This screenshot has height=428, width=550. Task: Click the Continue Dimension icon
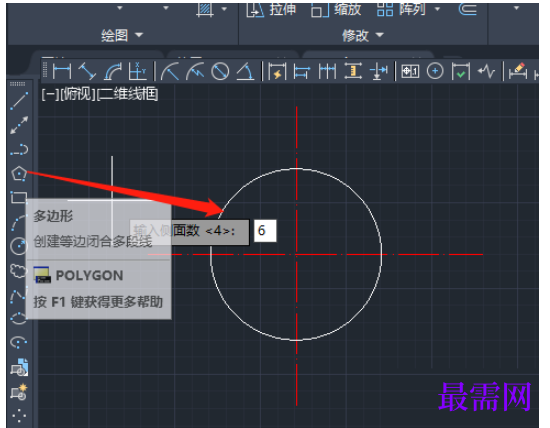point(327,71)
